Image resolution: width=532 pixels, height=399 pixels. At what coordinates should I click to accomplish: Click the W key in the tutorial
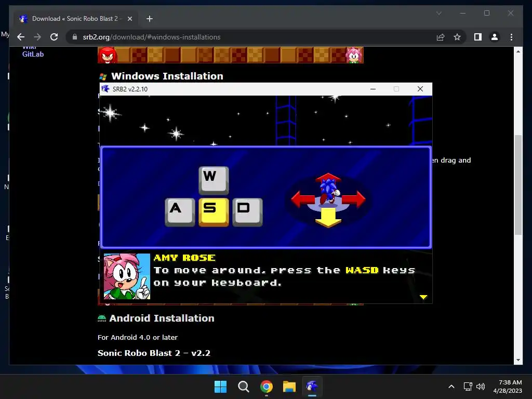click(x=214, y=180)
